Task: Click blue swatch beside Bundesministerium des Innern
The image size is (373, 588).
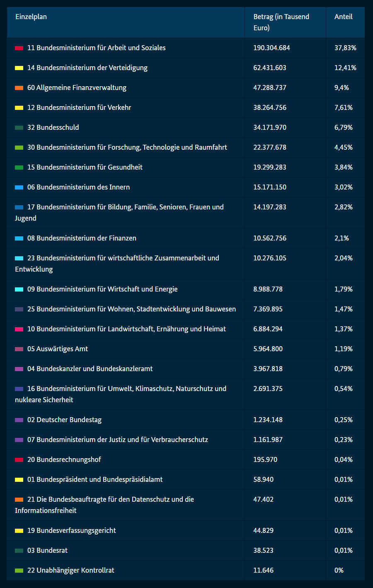Action: tap(19, 187)
